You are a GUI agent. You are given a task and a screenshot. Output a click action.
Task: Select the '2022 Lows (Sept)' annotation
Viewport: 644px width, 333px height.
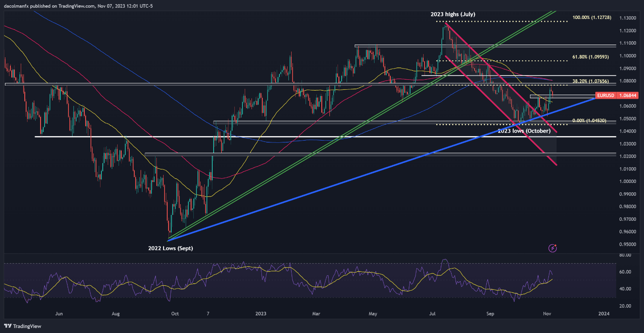click(x=171, y=248)
